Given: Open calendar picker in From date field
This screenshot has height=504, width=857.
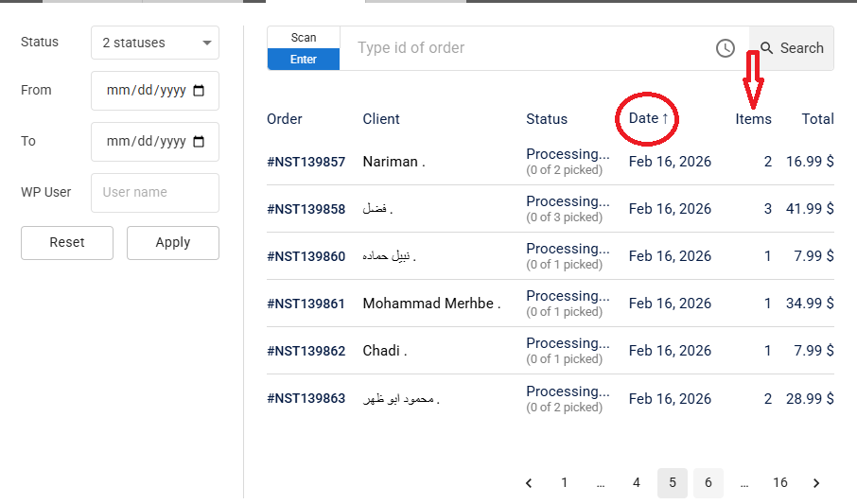Looking at the screenshot, I should pos(199,91).
